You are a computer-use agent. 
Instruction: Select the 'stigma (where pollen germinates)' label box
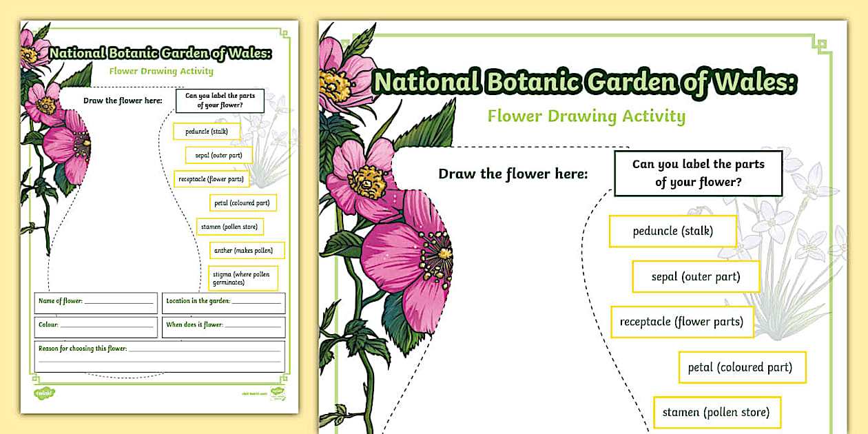(242, 278)
